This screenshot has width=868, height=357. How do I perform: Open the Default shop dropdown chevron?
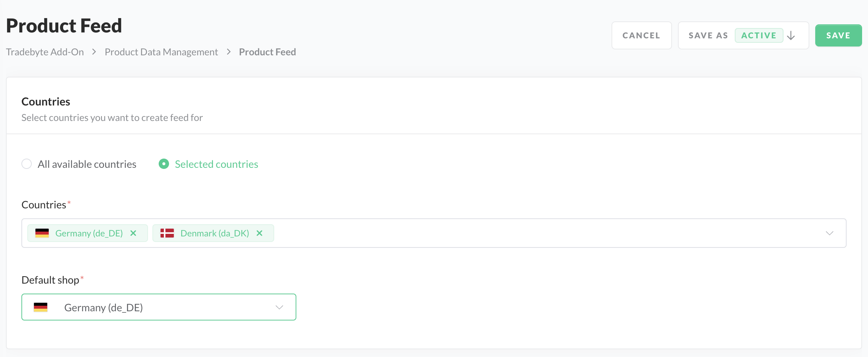(279, 307)
